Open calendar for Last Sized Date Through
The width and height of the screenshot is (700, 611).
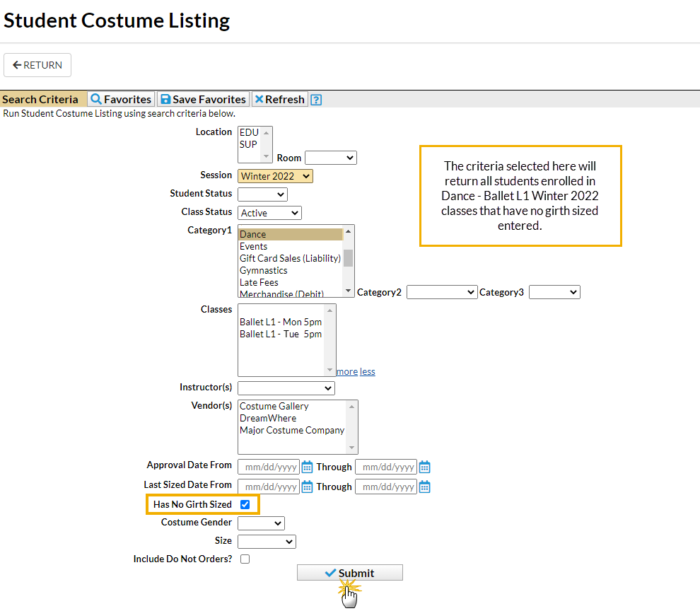(x=424, y=487)
